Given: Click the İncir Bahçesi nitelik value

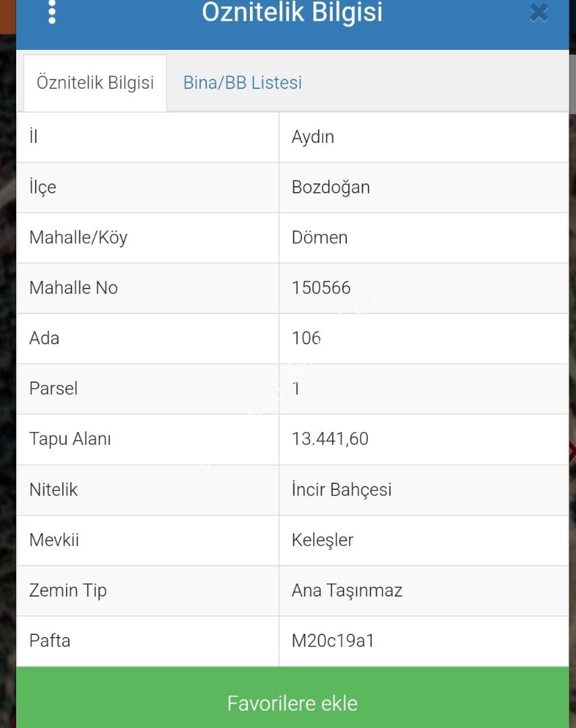Looking at the screenshot, I should tap(342, 489).
